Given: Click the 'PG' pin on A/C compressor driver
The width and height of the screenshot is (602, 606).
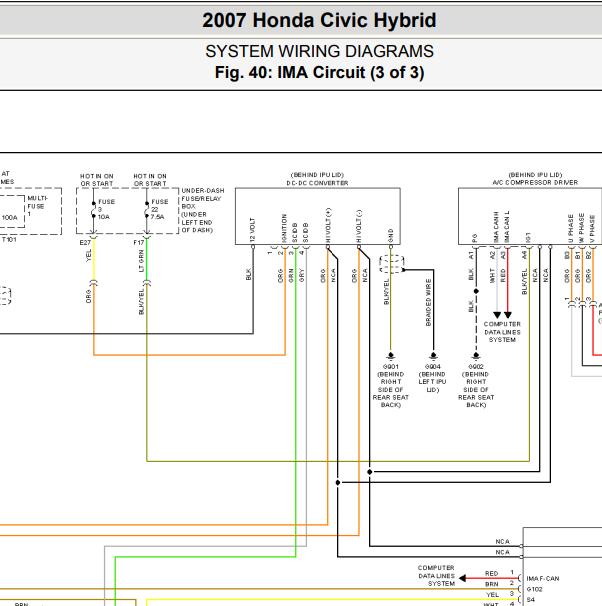Looking at the screenshot, I should (475, 238).
